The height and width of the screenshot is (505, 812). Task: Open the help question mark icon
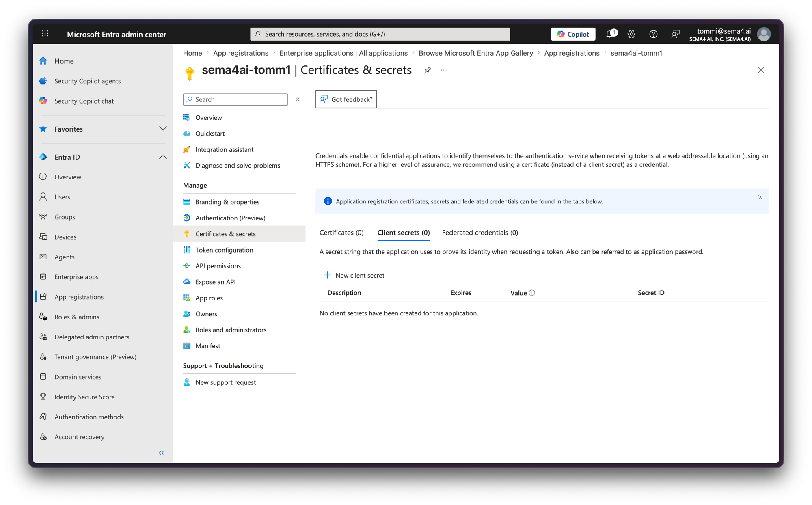653,34
